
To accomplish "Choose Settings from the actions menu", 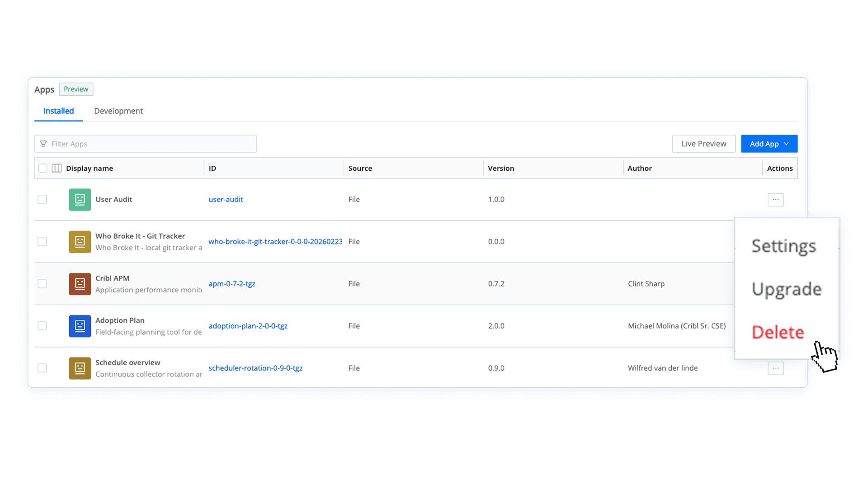I will pos(783,246).
